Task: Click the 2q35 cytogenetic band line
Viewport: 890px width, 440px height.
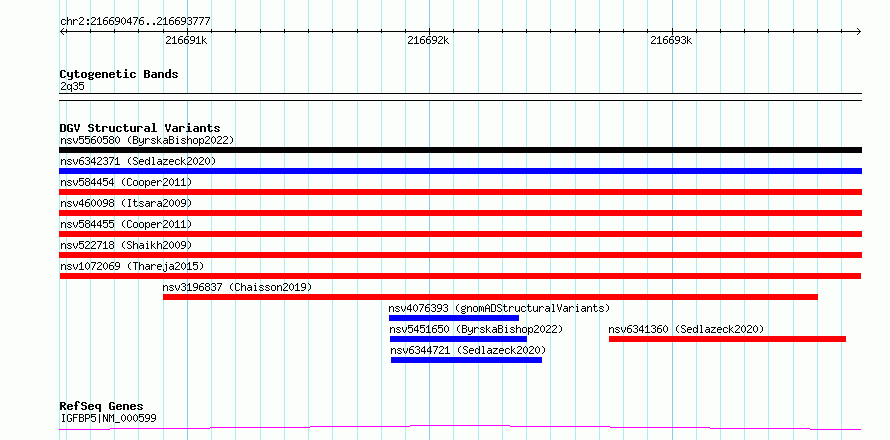Action: click(460, 97)
